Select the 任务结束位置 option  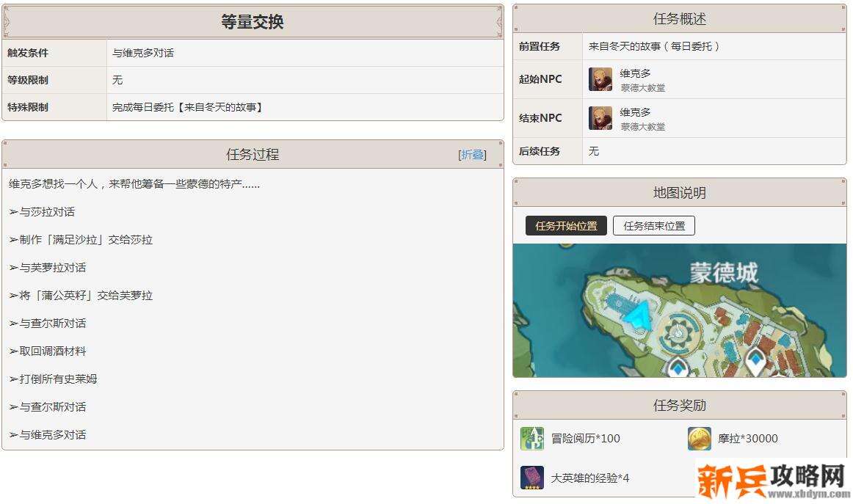tap(653, 225)
